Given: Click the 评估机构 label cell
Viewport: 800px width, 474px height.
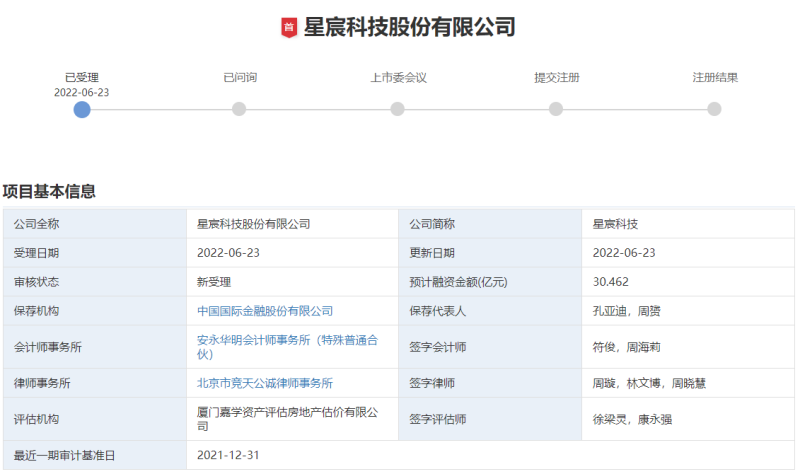Looking at the screenshot, I should click(95, 419).
